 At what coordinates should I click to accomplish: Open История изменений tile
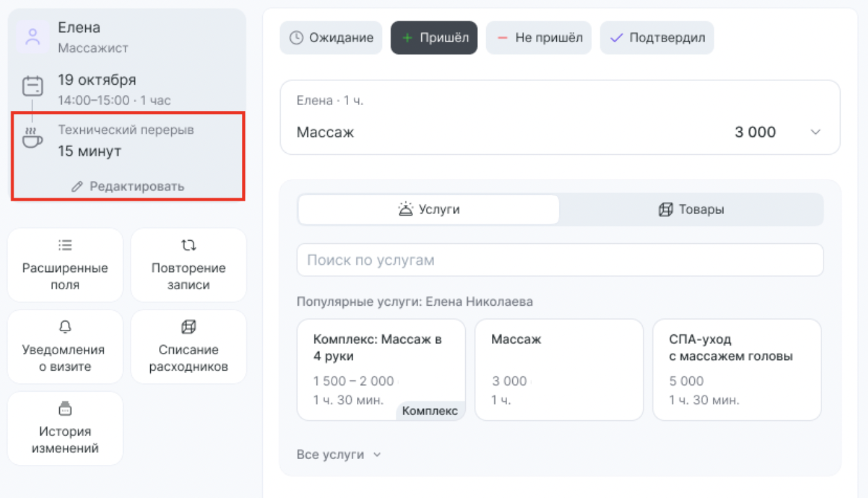tap(65, 428)
